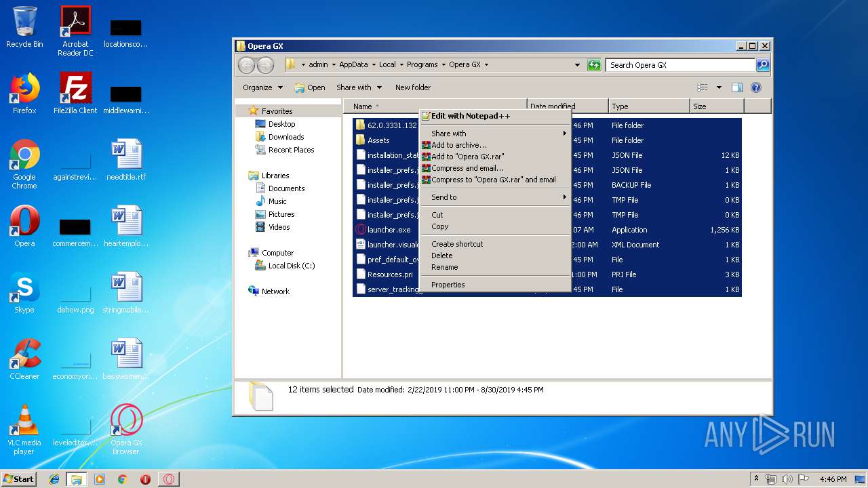Image resolution: width=868 pixels, height=488 pixels.
Task: Open Explorer help icon
Action: 756,87
